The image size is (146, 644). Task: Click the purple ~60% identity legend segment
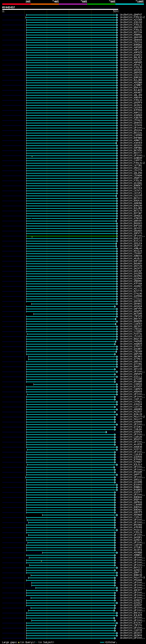[73, 4]
